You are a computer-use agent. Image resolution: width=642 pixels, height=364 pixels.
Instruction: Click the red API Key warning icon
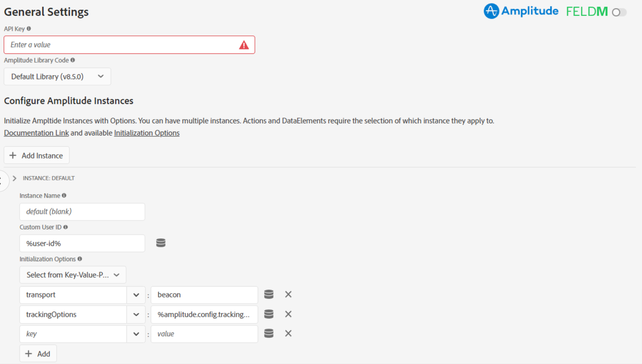pos(244,45)
